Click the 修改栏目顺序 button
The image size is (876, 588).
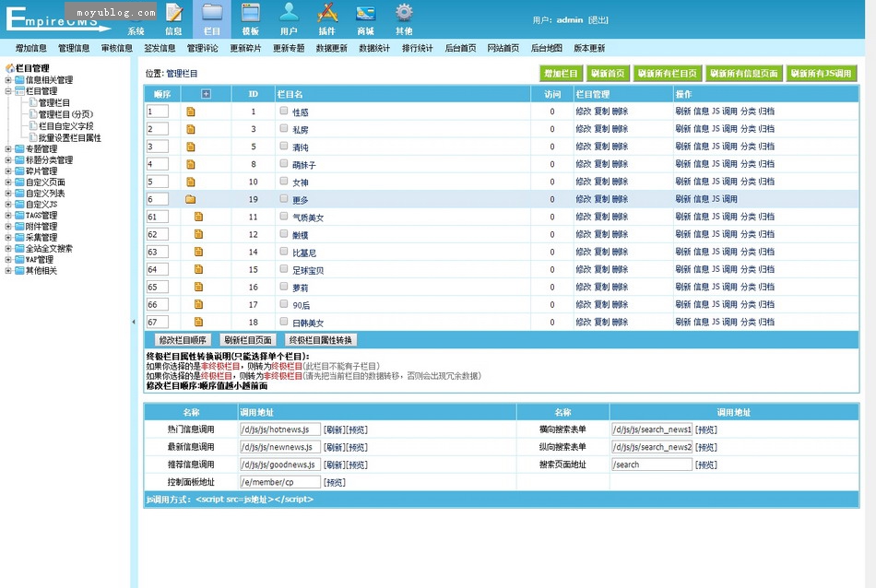click(183, 340)
